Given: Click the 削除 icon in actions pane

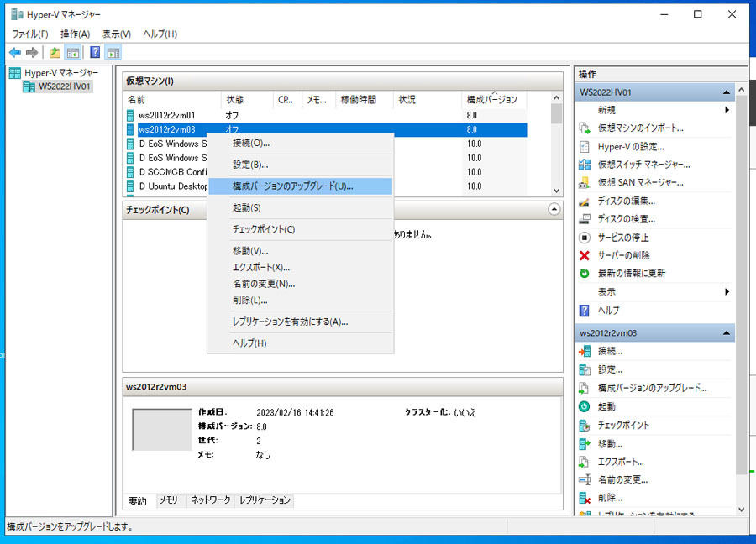Looking at the screenshot, I should [585, 498].
